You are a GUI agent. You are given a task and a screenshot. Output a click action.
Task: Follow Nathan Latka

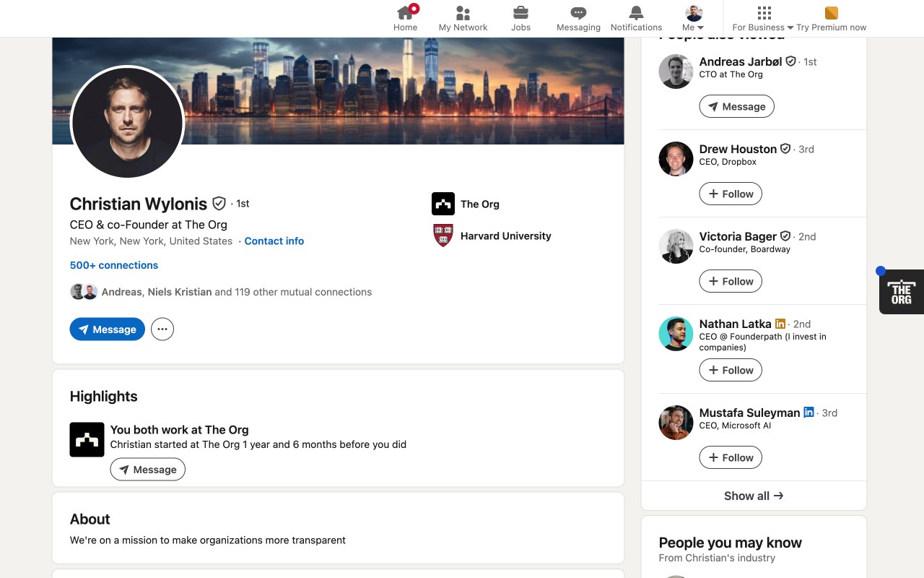click(731, 370)
